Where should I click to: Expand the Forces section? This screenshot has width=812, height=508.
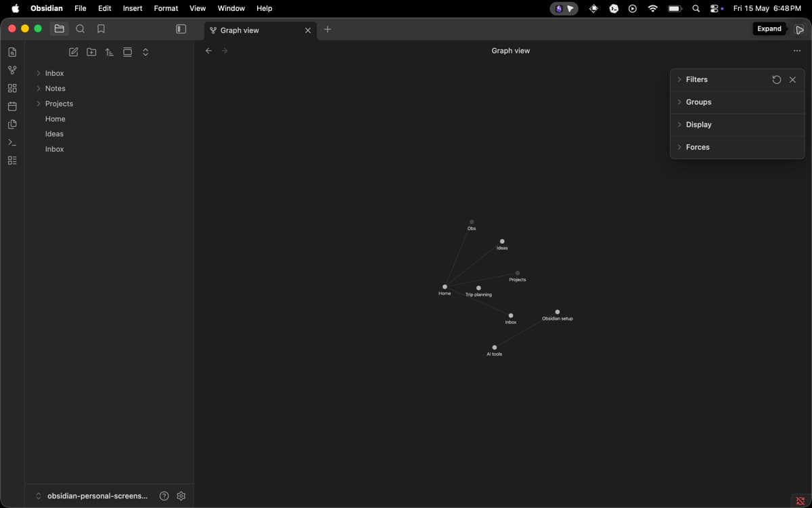point(698,147)
